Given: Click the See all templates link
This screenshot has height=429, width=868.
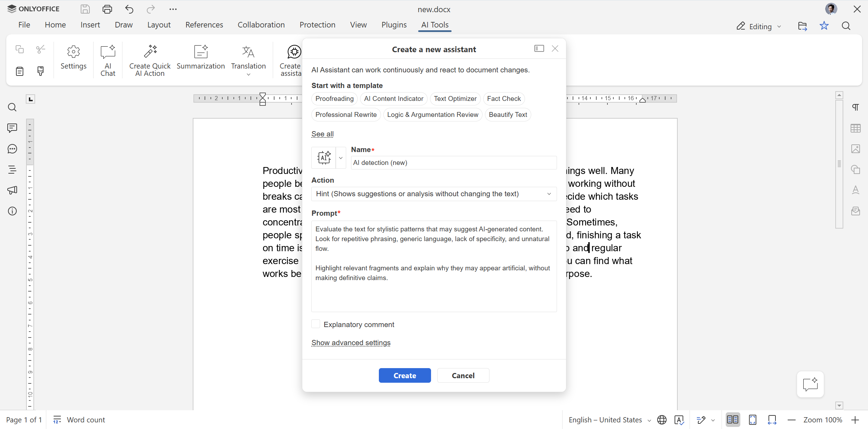Looking at the screenshot, I should tap(322, 134).
